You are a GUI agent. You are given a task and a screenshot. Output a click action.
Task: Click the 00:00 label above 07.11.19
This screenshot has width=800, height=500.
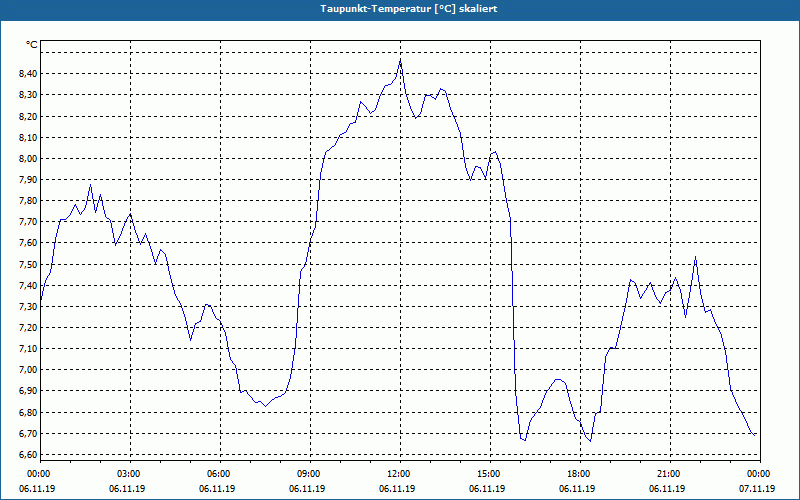[x=760, y=474]
